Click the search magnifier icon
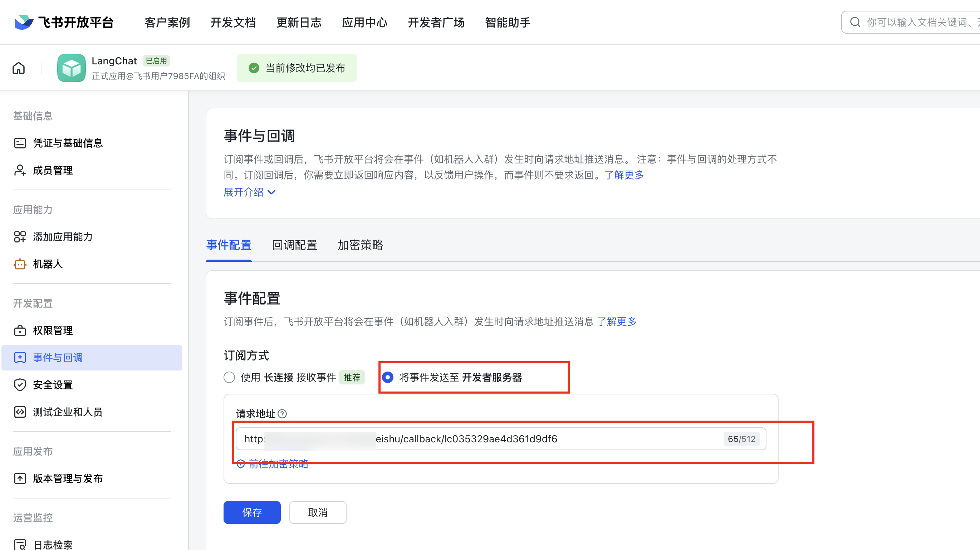 pyautogui.click(x=855, y=23)
